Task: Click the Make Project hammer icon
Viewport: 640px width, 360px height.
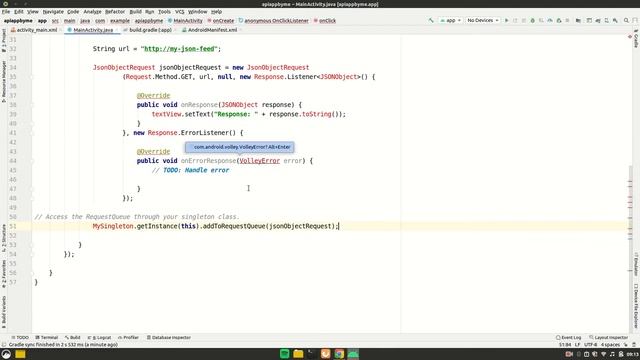Action: 431,20
